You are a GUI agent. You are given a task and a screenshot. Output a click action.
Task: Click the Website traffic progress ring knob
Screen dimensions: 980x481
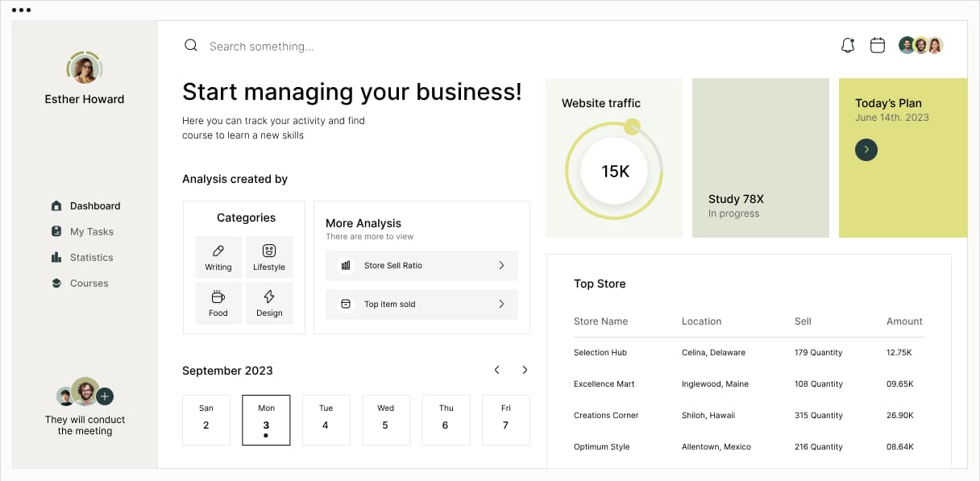click(x=633, y=126)
